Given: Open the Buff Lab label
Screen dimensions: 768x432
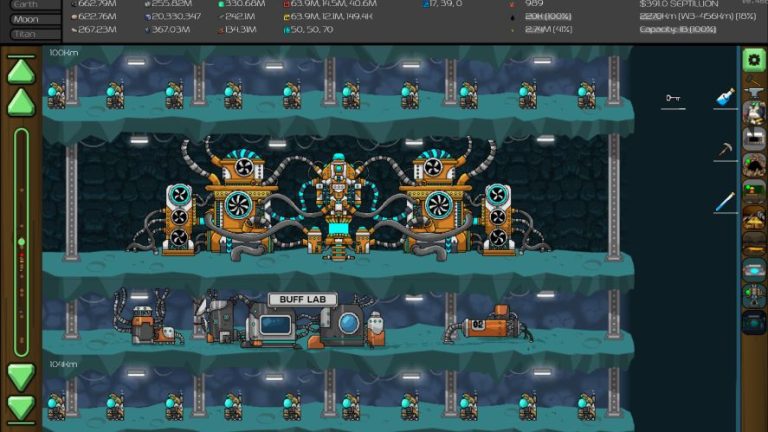Looking at the screenshot, I should pos(302,299).
